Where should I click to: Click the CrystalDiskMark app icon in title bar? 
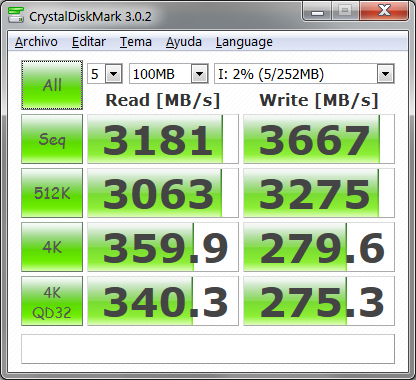(16, 15)
